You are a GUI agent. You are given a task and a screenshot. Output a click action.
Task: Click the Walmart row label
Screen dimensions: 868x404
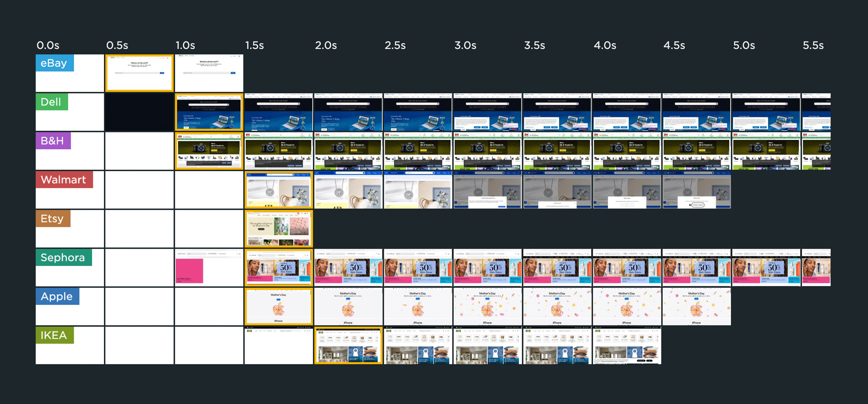tap(64, 180)
